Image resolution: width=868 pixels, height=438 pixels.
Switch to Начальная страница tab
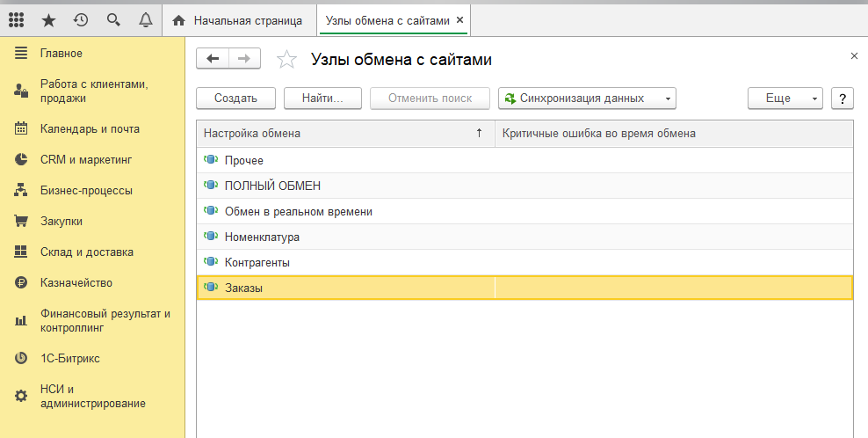pyautogui.click(x=239, y=20)
